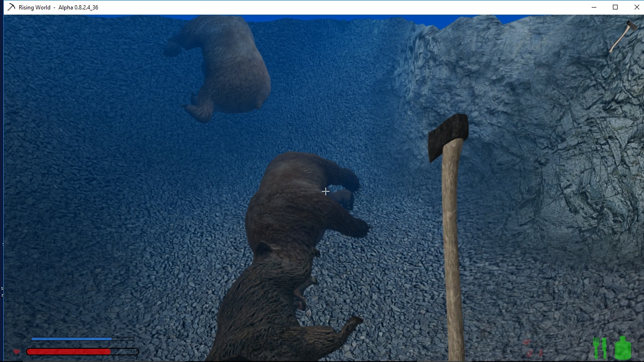Click the Rising World pickaxe title bar icon
The height and width of the screenshot is (362, 644).
click(11, 8)
